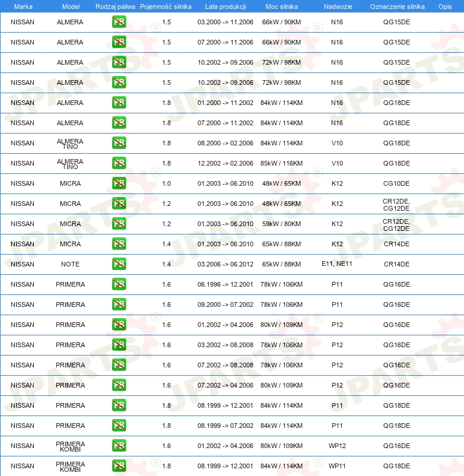464x476 pixels.
Task: Click the E11, NE11 body cell
Action: (x=337, y=264)
